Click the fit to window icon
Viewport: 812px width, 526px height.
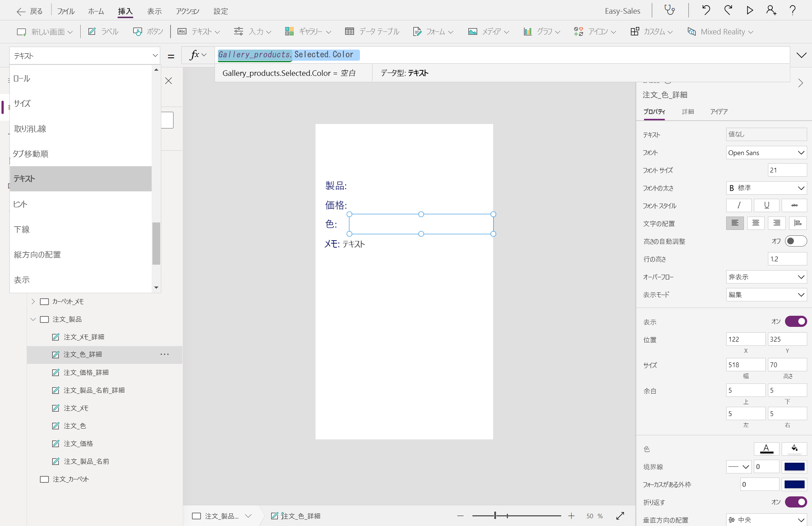(620, 516)
